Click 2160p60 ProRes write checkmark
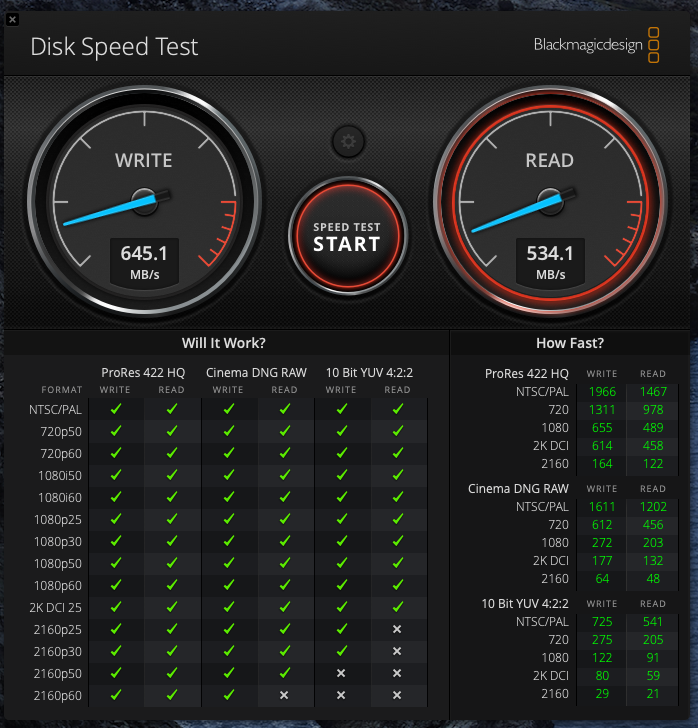Screen dimensions: 698x728 (116, 695)
